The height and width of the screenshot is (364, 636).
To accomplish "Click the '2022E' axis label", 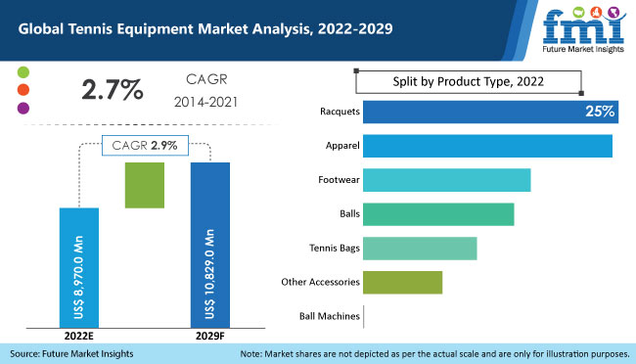I will coord(79,336).
